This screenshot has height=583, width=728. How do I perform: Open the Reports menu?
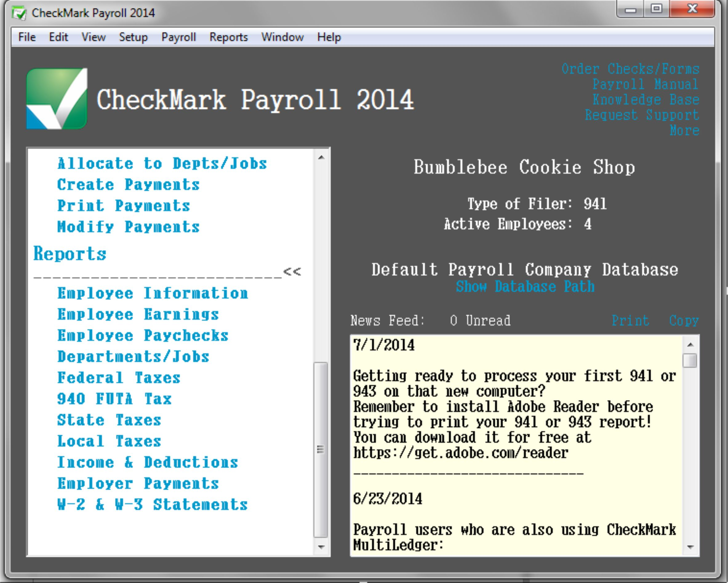[x=228, y=37]
